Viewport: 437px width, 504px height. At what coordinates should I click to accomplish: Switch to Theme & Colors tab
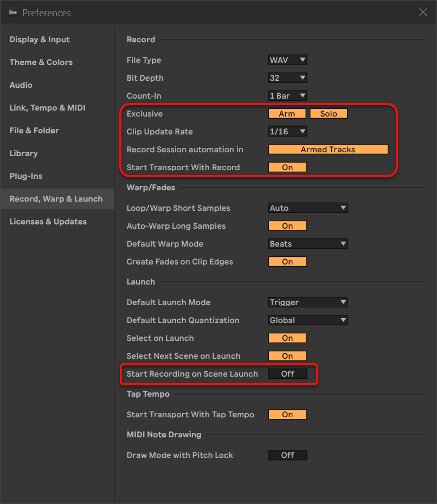pos(41,62)
